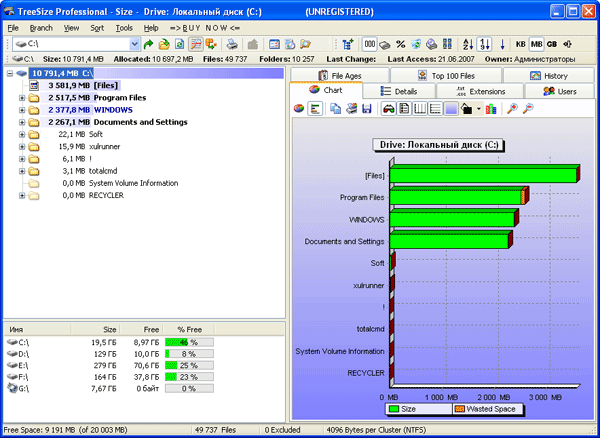This screenshot has height=438, width=600.
Task: Click the % Free column header
Action: click(x=188, y=327)
